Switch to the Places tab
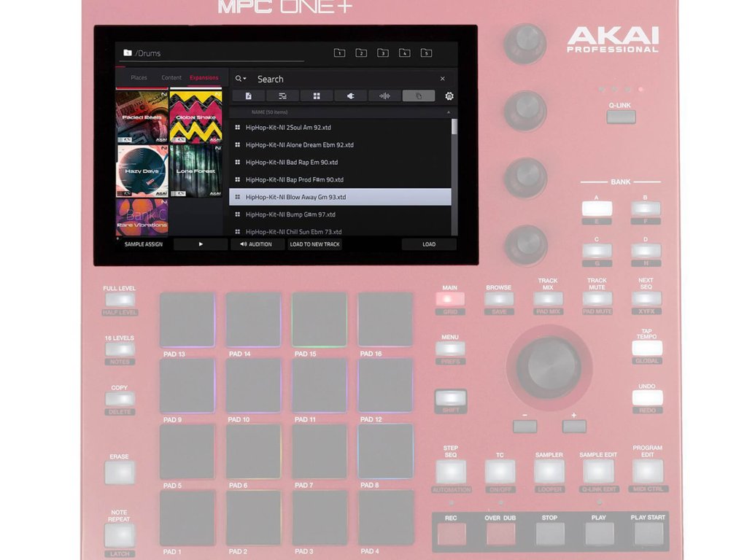Image resolution: width=747 pixels, height=560 pixels. 139,77
